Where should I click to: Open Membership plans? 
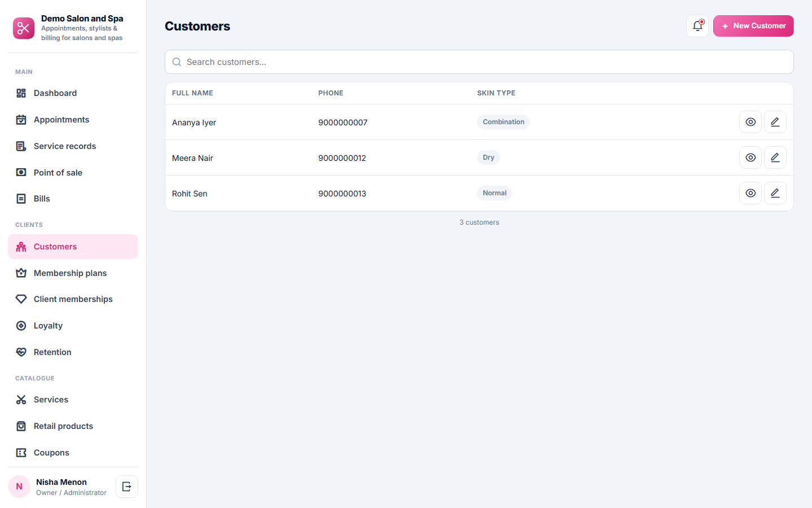[x=73, y=273]
